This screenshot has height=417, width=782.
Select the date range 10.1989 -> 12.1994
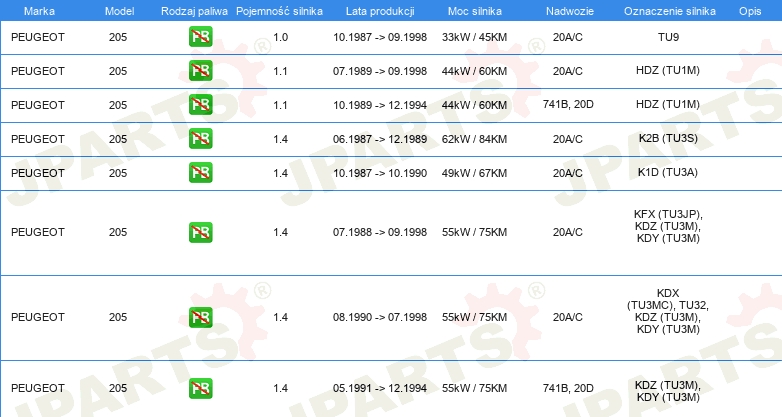click(x=380, y=105)
